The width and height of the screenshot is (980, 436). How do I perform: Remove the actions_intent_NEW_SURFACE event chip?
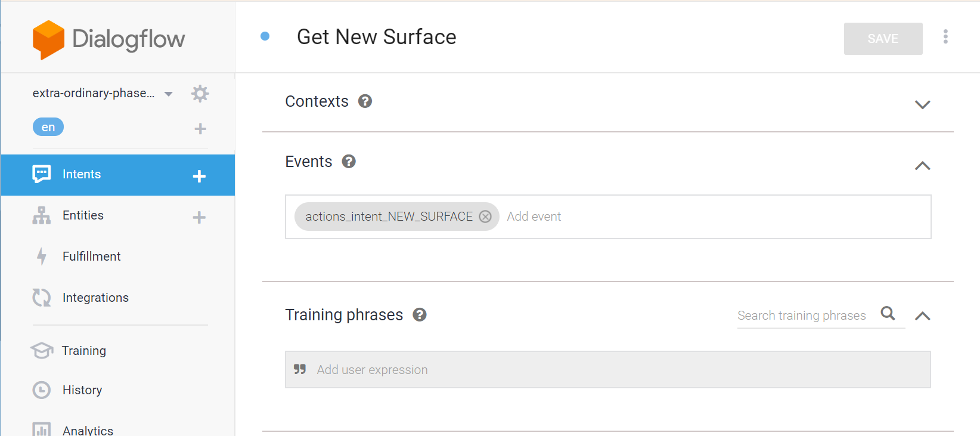point(486,217)
